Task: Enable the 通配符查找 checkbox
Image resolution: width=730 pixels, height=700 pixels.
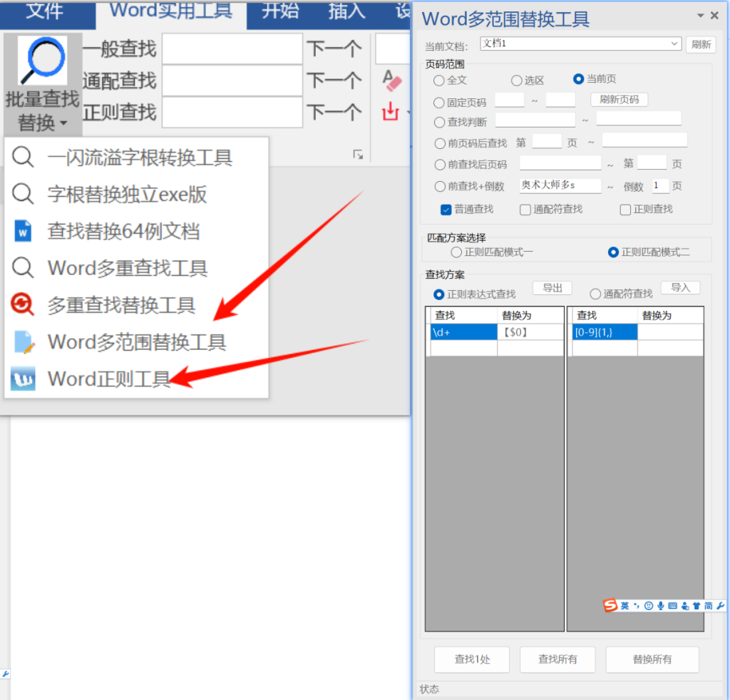Action: [x=525, y=210]
